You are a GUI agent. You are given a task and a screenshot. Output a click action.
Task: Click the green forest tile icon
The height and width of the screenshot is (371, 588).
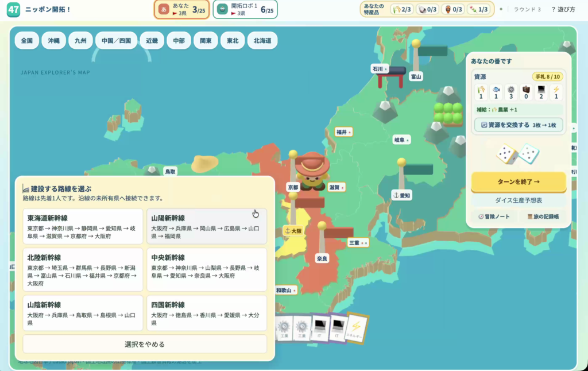pyautogui.click(x=448, y=114)
